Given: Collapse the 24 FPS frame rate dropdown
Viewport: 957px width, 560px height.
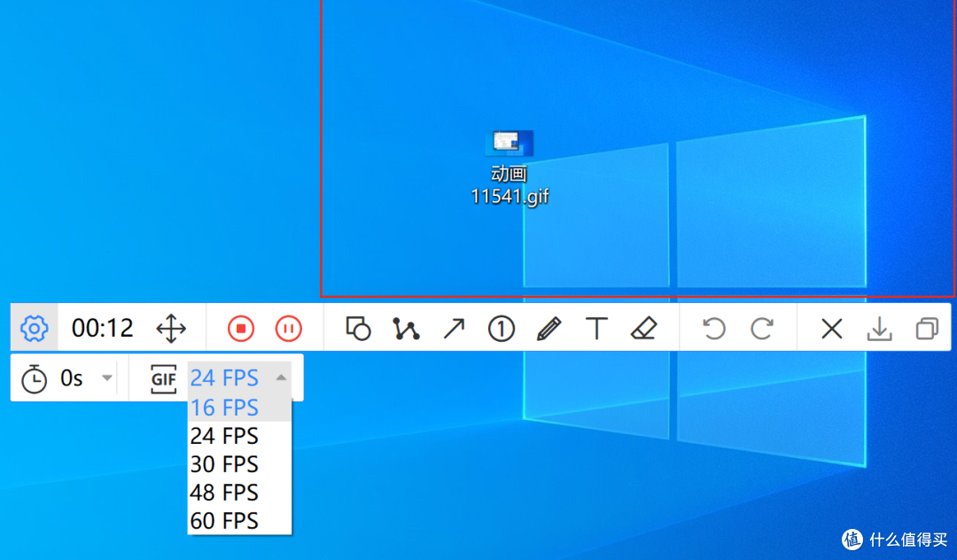Looking at the screenshot, I should (x=239, y=377).
